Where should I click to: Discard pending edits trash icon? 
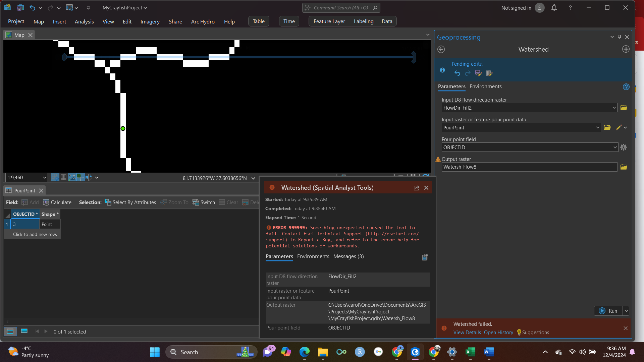[x=489, y=73]
